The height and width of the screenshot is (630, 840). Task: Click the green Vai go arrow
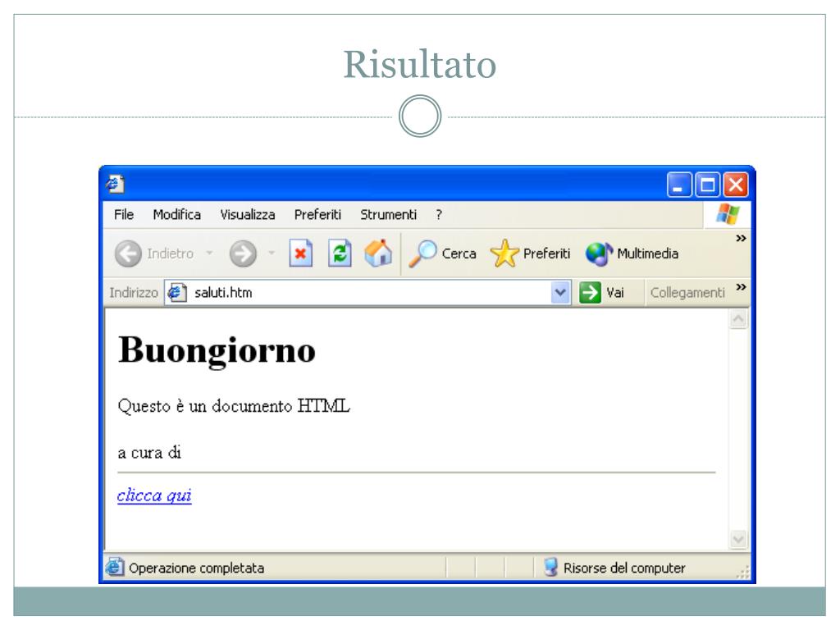point(590,293)
